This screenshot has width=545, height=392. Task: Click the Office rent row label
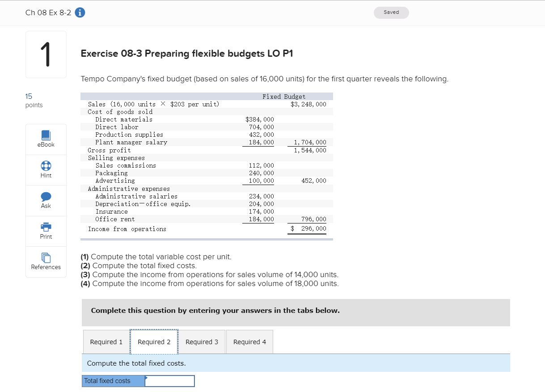tap(115, 219)
